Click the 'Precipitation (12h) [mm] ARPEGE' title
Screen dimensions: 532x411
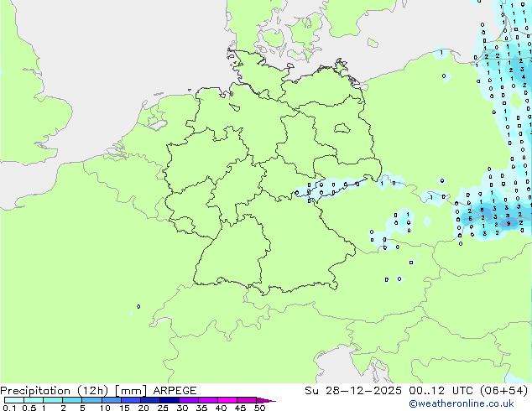point(98,391)
